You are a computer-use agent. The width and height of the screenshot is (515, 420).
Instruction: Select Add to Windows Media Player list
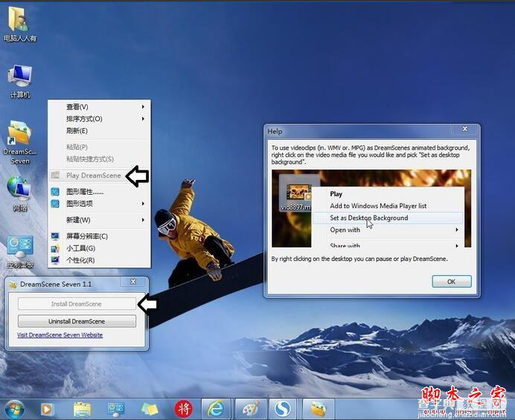click(388, 206)
